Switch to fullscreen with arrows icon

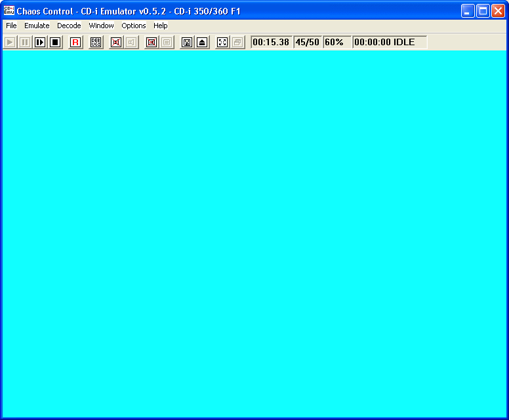coord(222,42)
